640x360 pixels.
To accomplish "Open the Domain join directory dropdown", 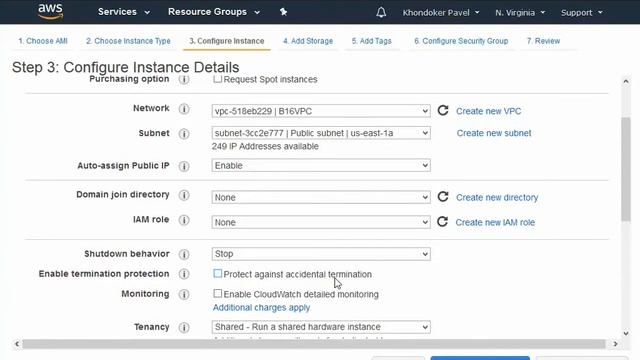I will point(321,198).
